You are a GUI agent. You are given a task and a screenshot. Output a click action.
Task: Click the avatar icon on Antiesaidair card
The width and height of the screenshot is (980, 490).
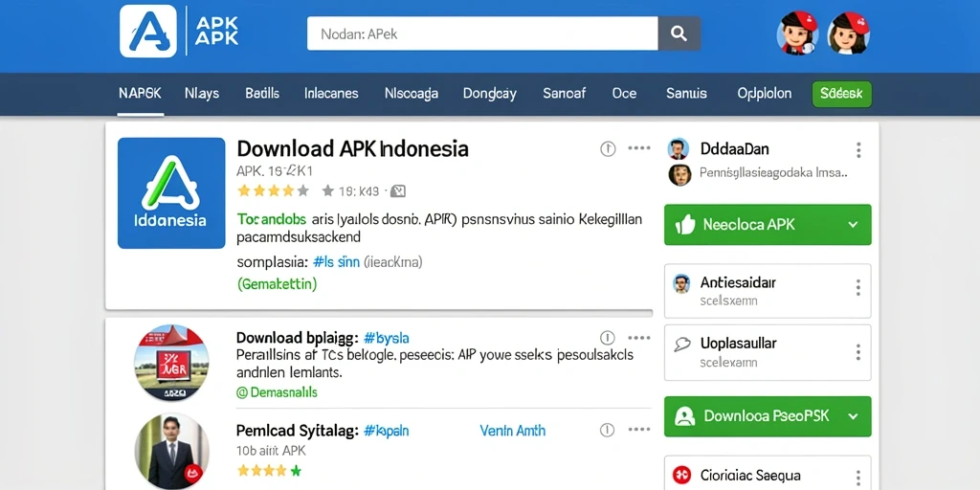681,283
